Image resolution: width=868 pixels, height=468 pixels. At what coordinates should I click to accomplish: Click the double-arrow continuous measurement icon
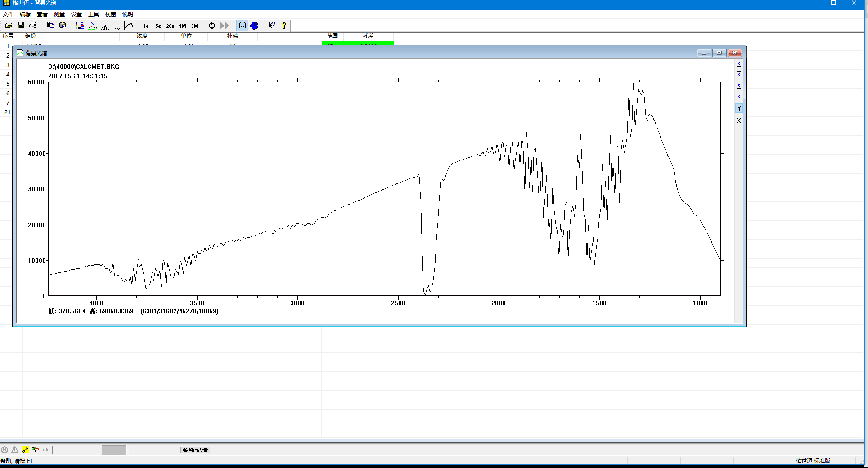[225, 26]
